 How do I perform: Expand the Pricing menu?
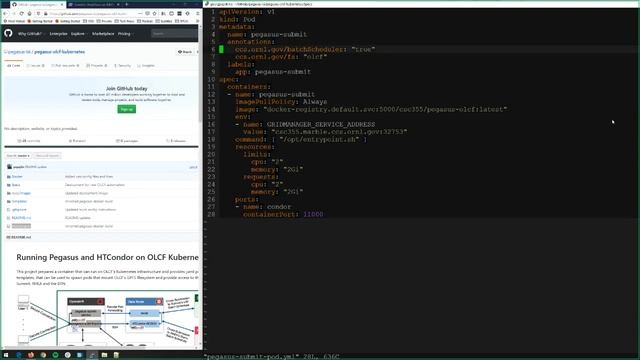click(125, 34)
